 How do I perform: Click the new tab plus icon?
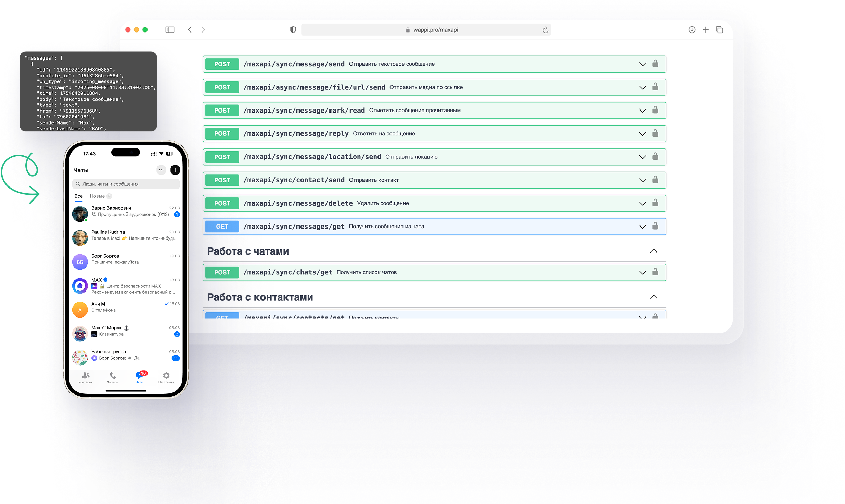(706, 30)
